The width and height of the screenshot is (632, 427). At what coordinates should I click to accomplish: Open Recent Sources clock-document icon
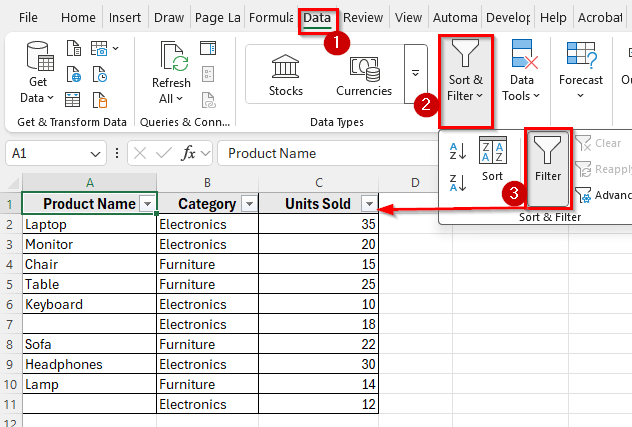coord(100,74)
